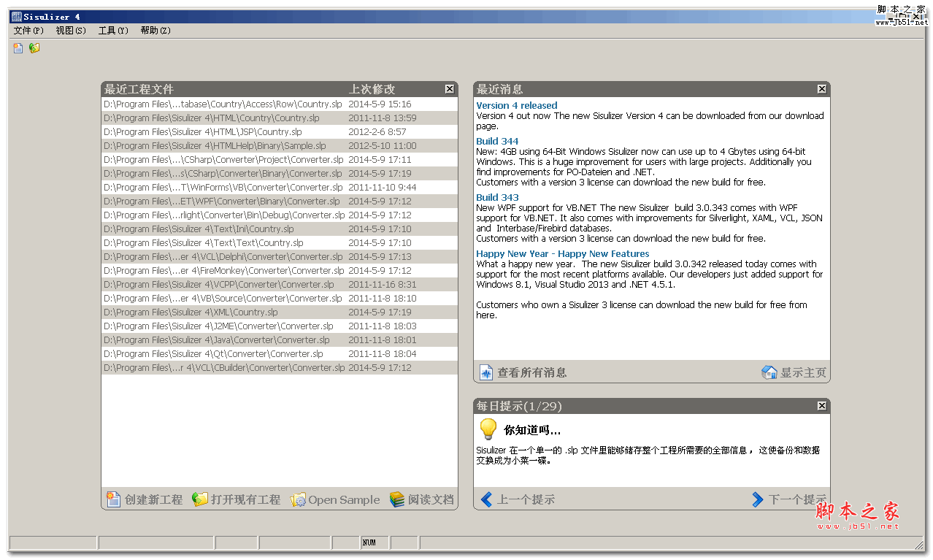Select WPF\Converter\Binary\Converter.slp file
Viewport: 933px width, 560px height.
(x=280, y=202)
